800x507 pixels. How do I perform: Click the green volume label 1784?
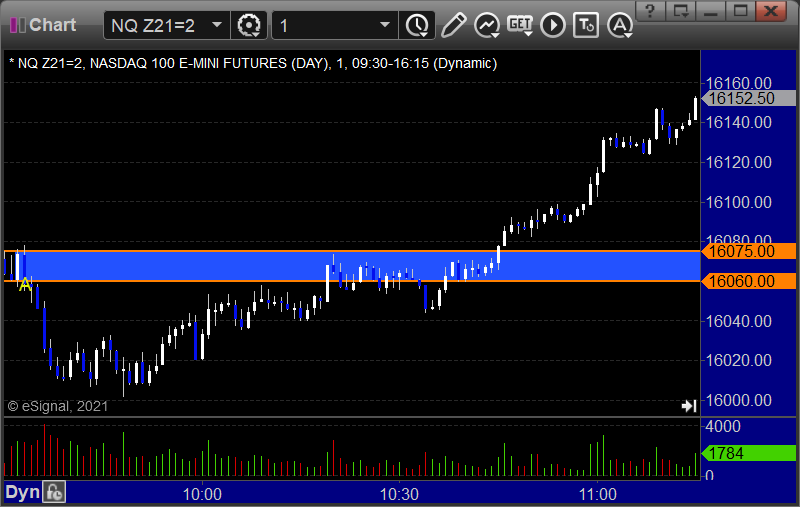(x=748, y=453)
